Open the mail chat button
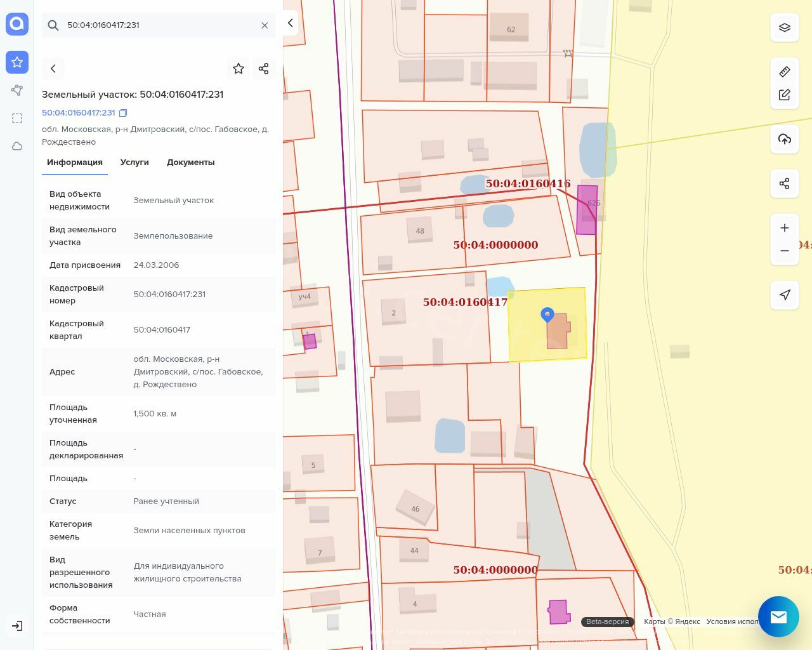The width and height of the screenshot is (812, 650). (x=778, y=616)
